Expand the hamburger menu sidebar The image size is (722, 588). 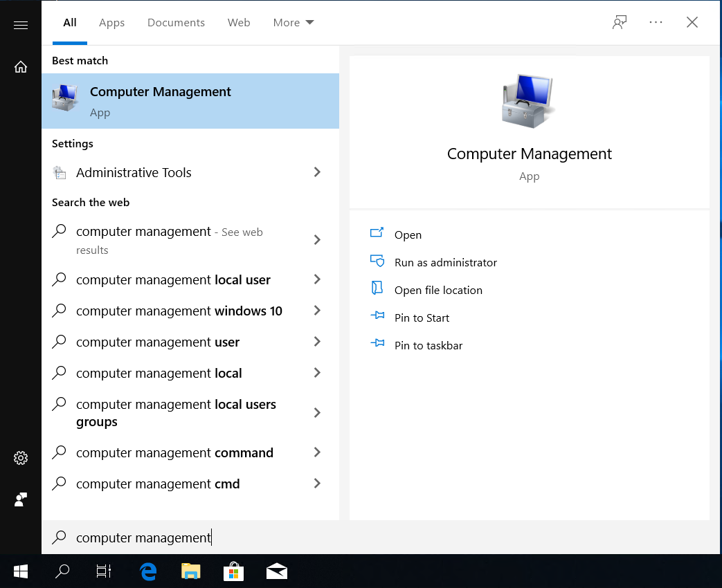click(x=21, y=24)
